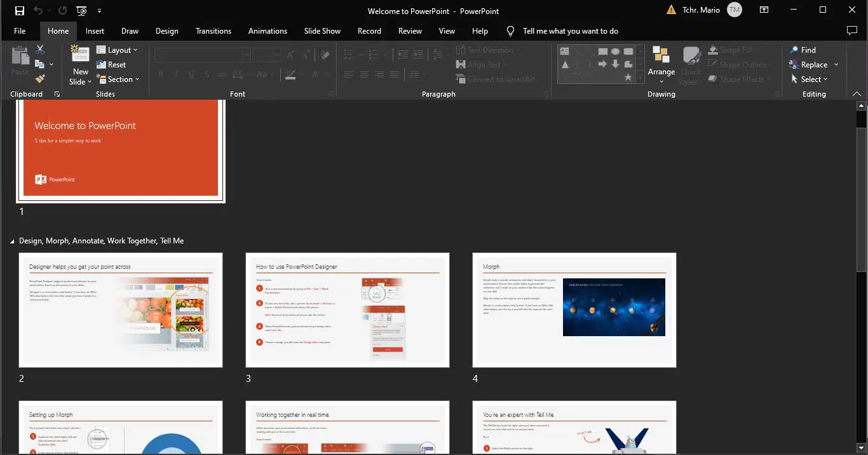Select the star shape in gallery
Image resolution: width=868 pixels, height=455 pixels.
click(x=628, y=78)
